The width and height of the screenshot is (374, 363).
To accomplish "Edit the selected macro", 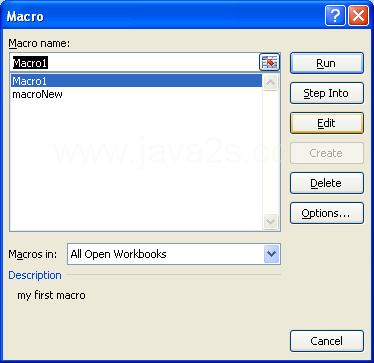I will (327, 123).
